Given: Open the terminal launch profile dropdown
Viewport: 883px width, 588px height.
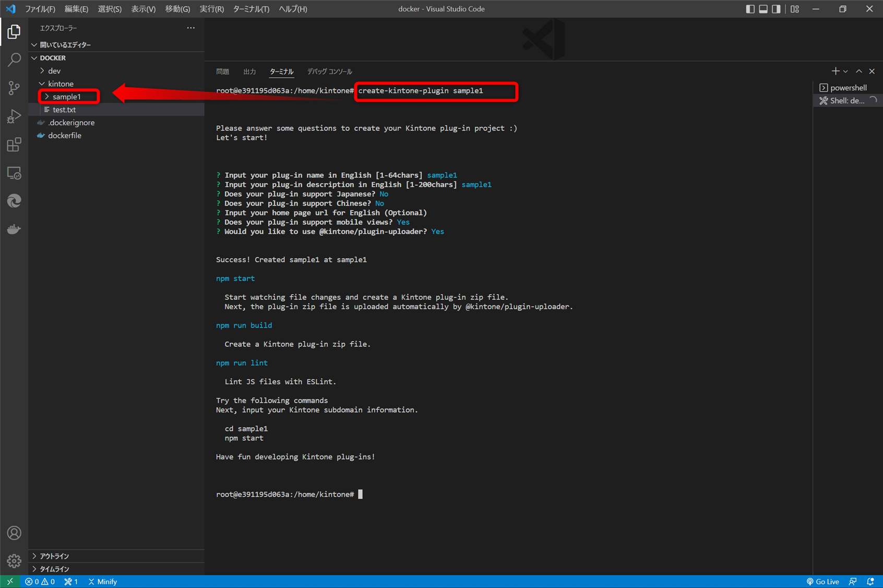Looking at the screenshot, I should coord(845,71).
